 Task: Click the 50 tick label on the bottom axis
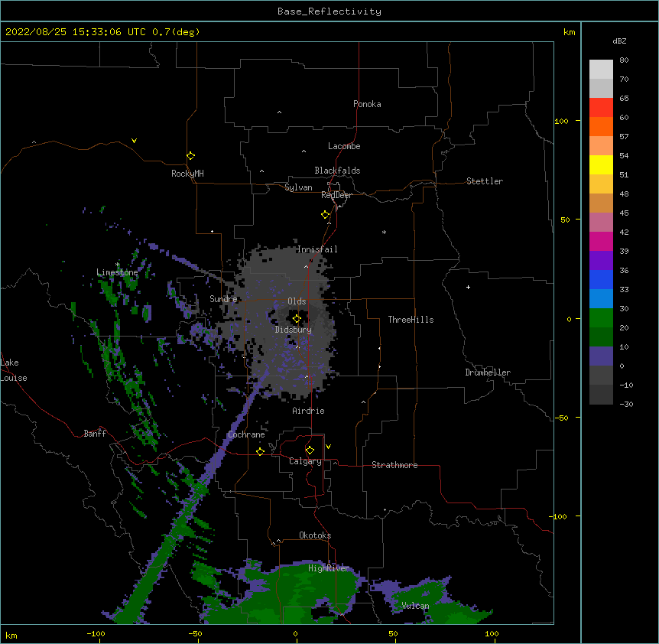tap(393, 633)
